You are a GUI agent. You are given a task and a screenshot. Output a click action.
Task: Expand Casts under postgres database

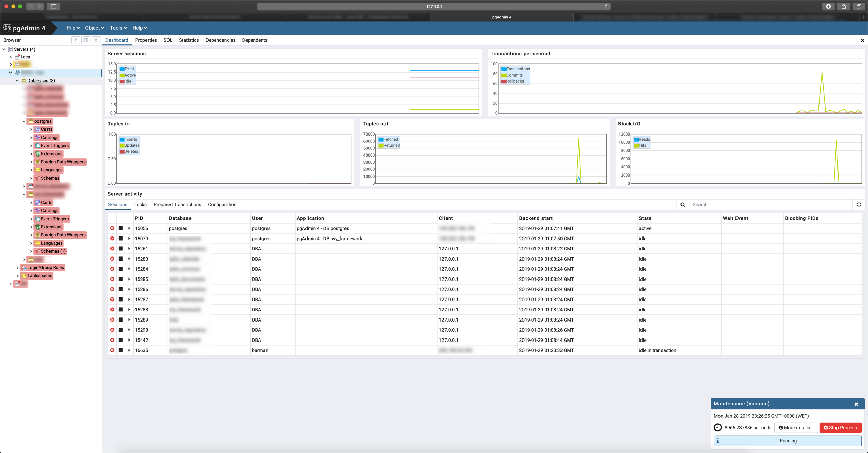(31, 129)
